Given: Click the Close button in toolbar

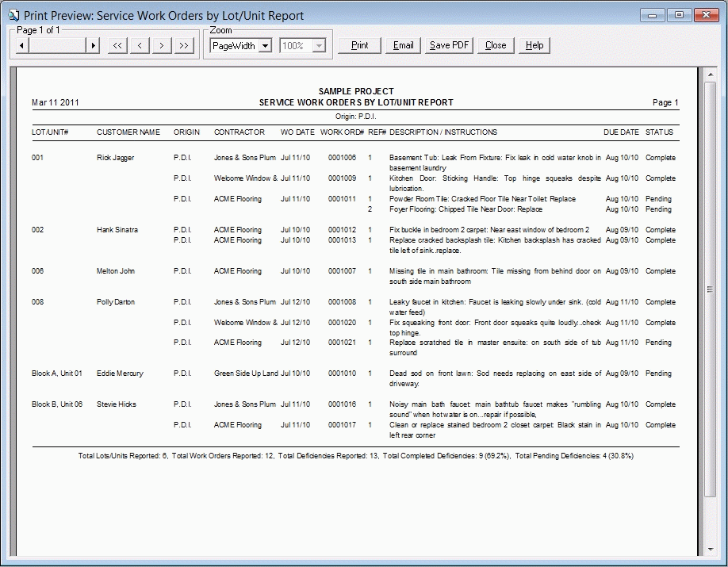Looking at the screenshot, I should point(496,45).
